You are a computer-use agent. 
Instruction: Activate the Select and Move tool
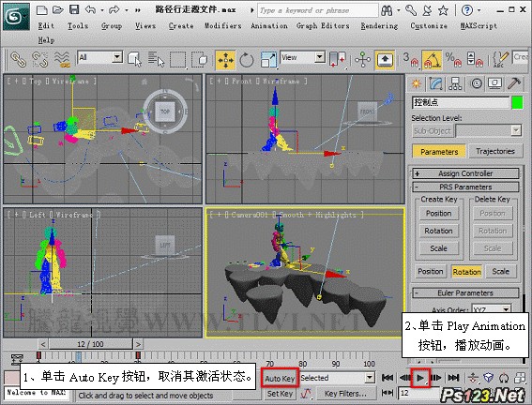click(225, 60)
